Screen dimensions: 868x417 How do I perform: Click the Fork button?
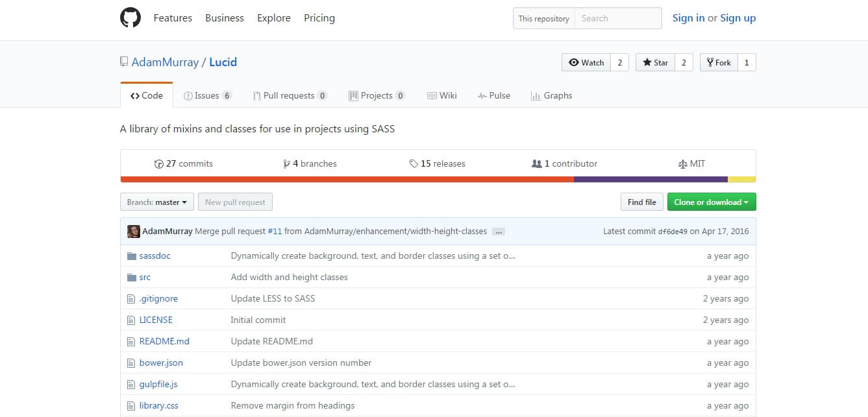pyautogui.click(x=719, y=62)
